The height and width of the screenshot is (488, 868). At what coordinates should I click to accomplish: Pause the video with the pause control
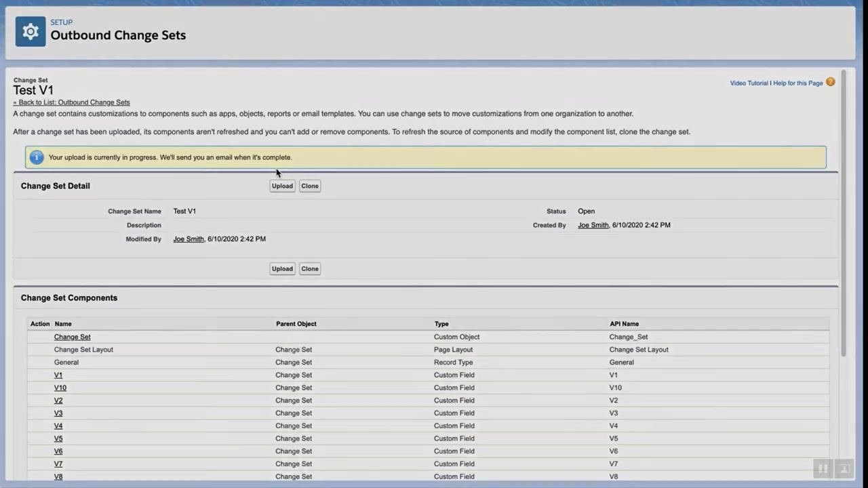pyautogui.click(x=822, y=468)
